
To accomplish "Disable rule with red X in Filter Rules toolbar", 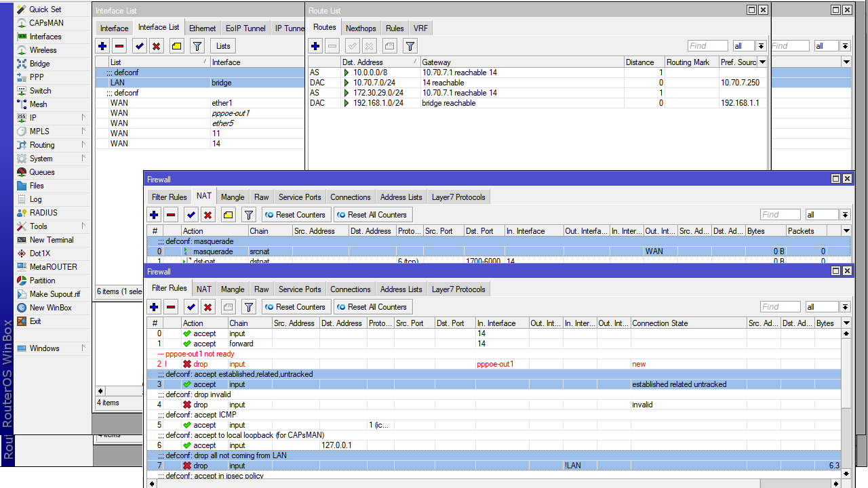I will (x=208, y=307).
